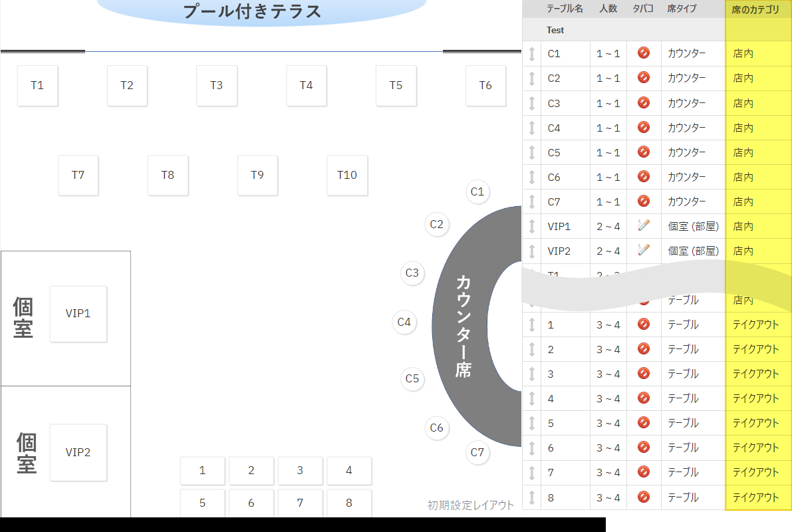This screenshot has width=792, height=532.
Task: Click the no-smoking icon in table row 7
Action: tap(644, 472)
